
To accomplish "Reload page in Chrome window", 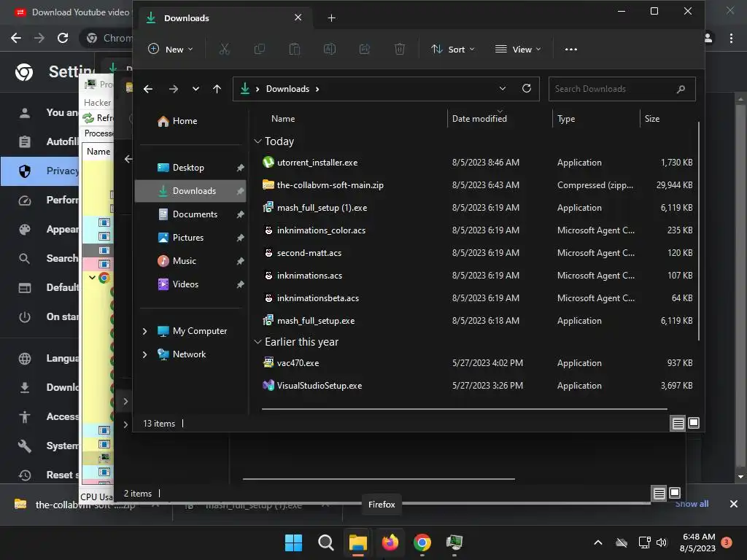I will point(63,38).
